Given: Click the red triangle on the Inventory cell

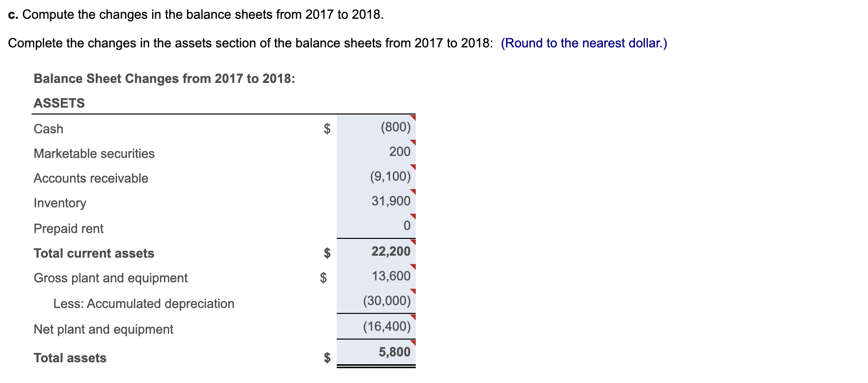Looking at the screenshot, I should (413, 191).
